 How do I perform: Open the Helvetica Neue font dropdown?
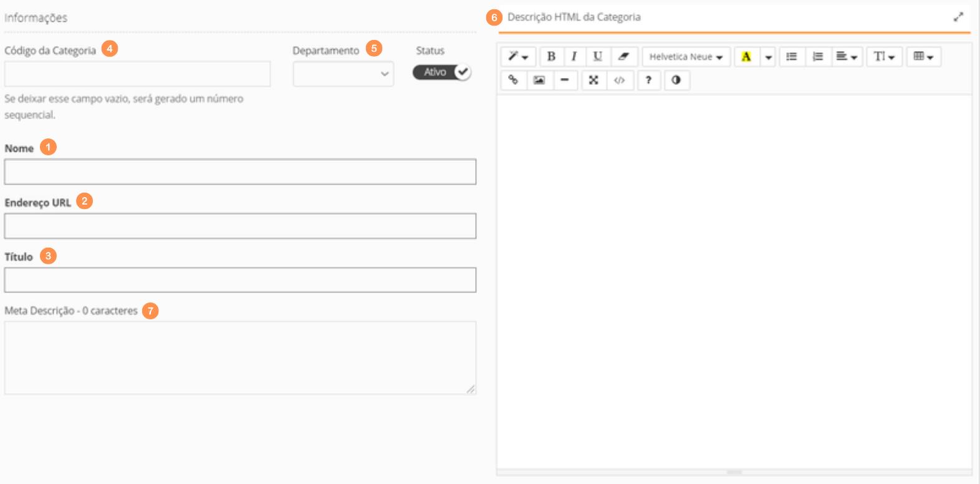coord(686,57)
